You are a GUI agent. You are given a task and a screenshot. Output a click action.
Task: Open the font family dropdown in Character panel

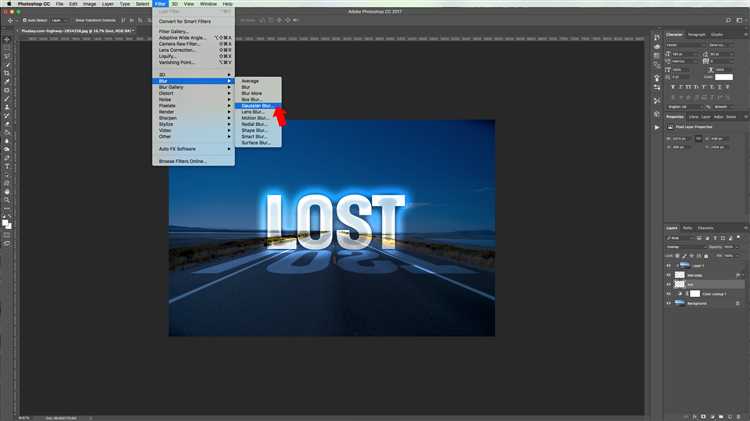[686, 45]
